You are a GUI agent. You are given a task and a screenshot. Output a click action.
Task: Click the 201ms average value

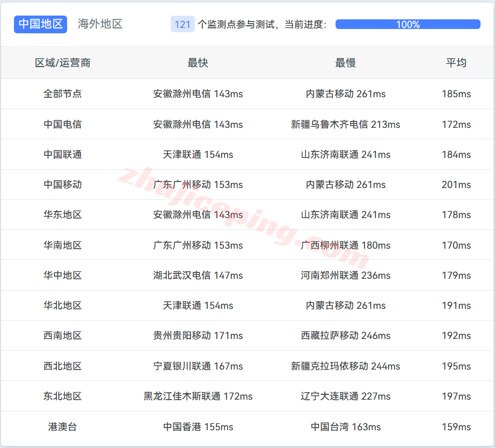coord(456,184)
